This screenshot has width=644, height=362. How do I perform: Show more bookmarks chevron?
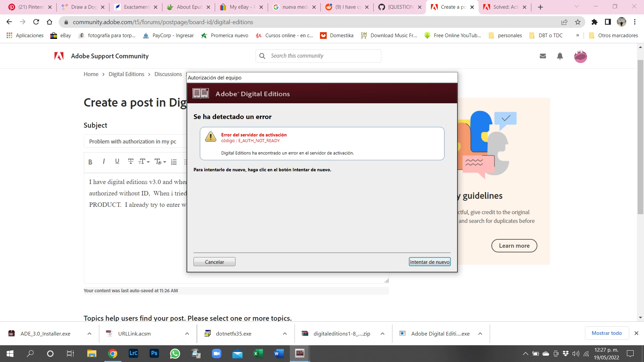coord(578,36)
